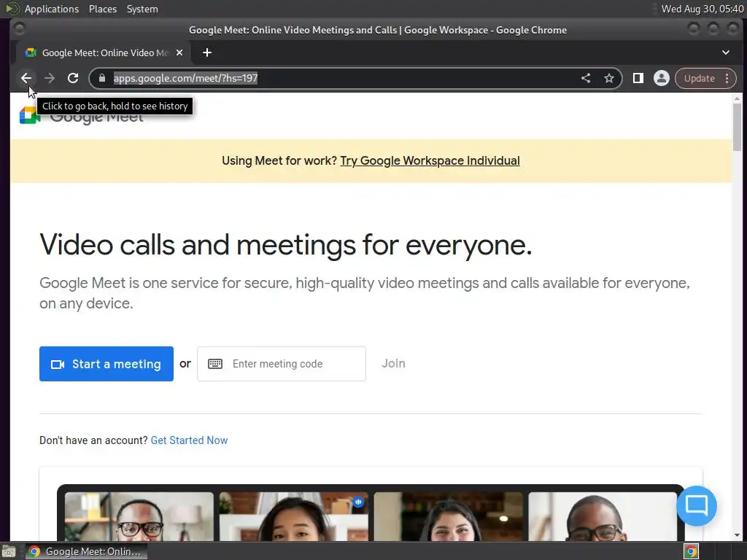The height and width of the screenshot is (560, 747).
Task: Click the Chrome icon in system tray
Action: coord(692,551)
